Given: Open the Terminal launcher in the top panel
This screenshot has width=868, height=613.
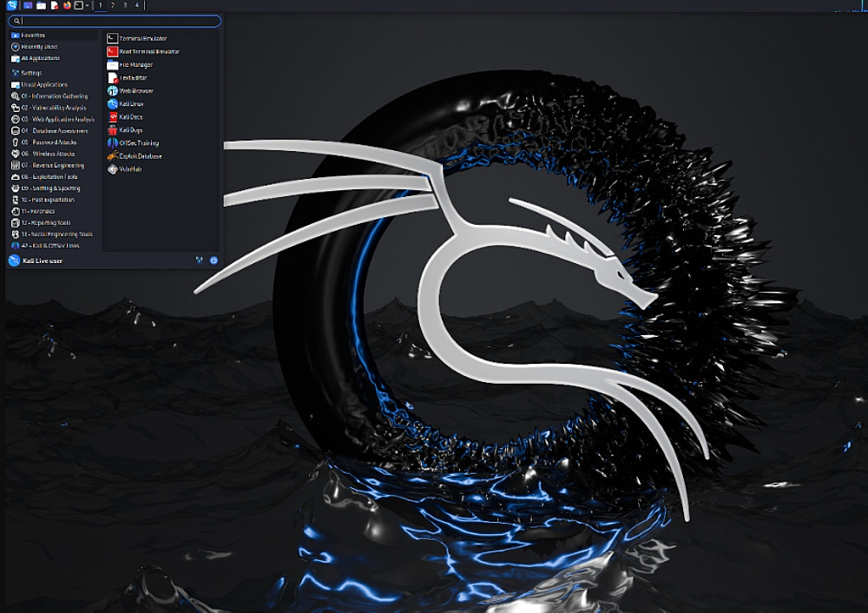Looking at the screenshot, I should (79, 5).
